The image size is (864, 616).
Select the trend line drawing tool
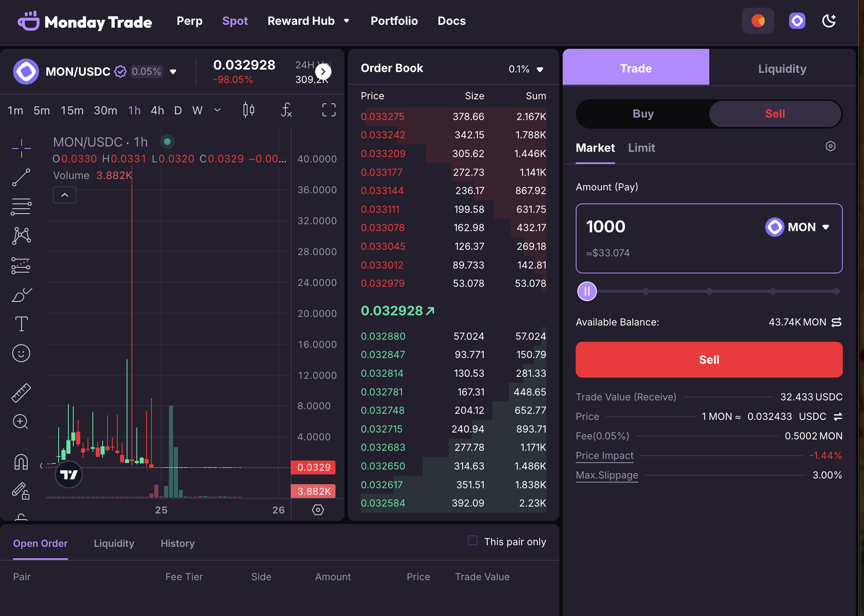21,177
